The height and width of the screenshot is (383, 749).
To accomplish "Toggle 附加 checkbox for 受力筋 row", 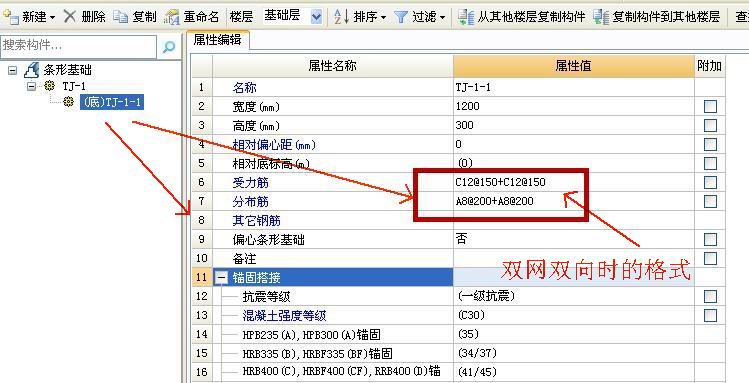I will [x=710, y=182].
